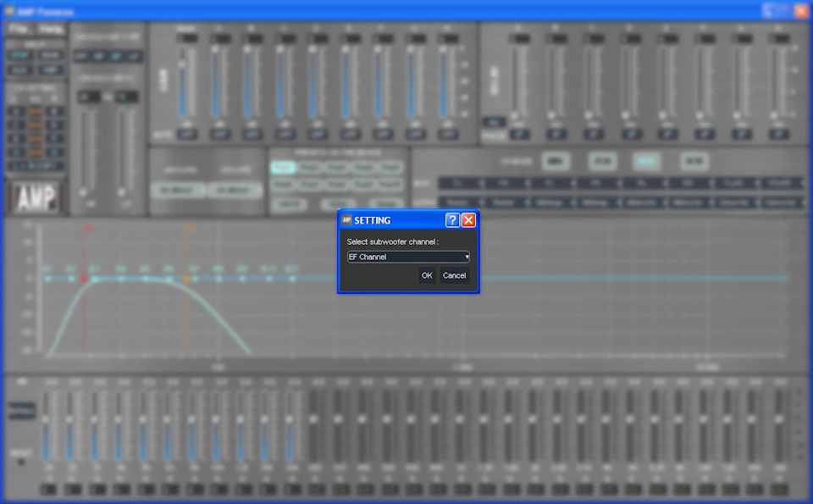Screen dimensions: 813x504
Task: Open the subwoofer channel EF Channel combo box
Action: [408, 257]
